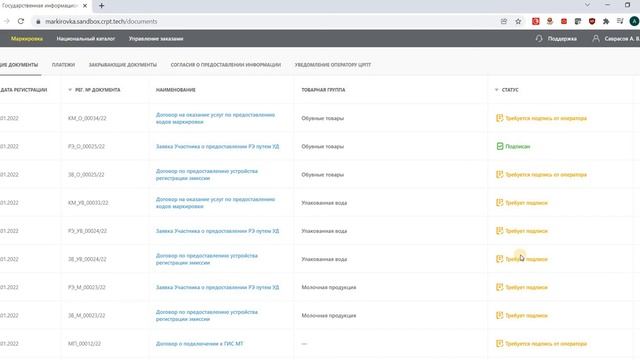This screenshot has height=360, width=640.
Task: Click registration number KM_O_00034/22
Action: [x=87, y=118]
